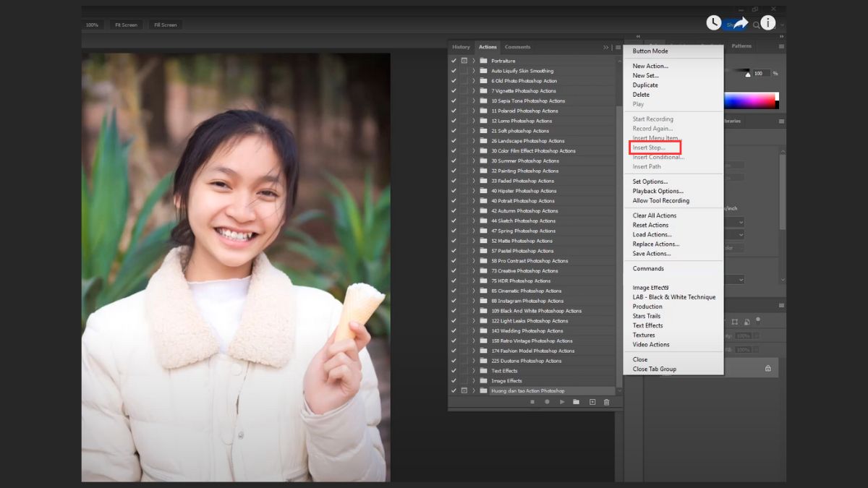Image resolution: width=868 pixels, height=488 pixels.
Task: Uncheck the Image Effects action set
Action: (x=454, y=380)
